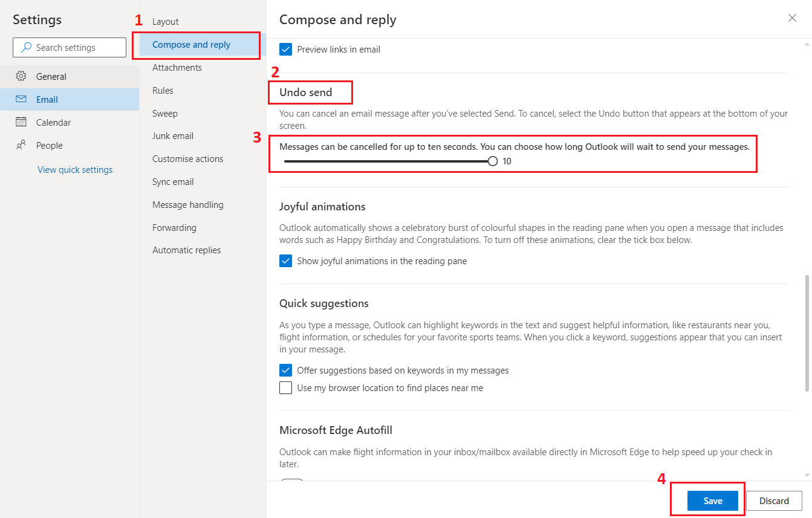Image resolution: width=812 pixels, height=518 pixels.
Task: Click inside the Search settings field
Action: click(70, 47)
